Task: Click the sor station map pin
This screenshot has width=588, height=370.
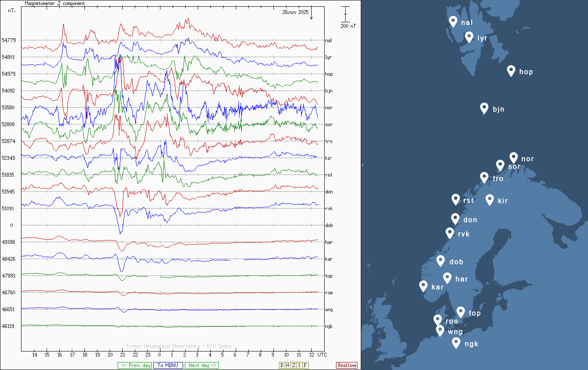Action: click(500, 165)
